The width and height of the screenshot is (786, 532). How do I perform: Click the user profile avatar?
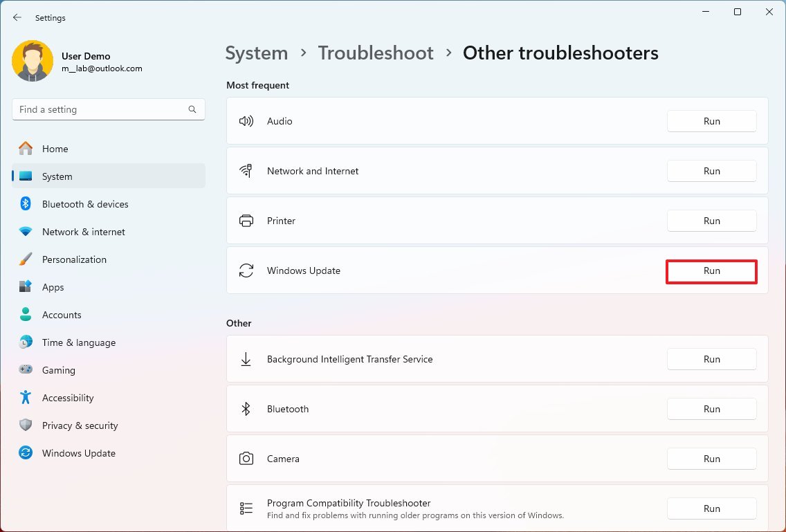coord(33,62)
